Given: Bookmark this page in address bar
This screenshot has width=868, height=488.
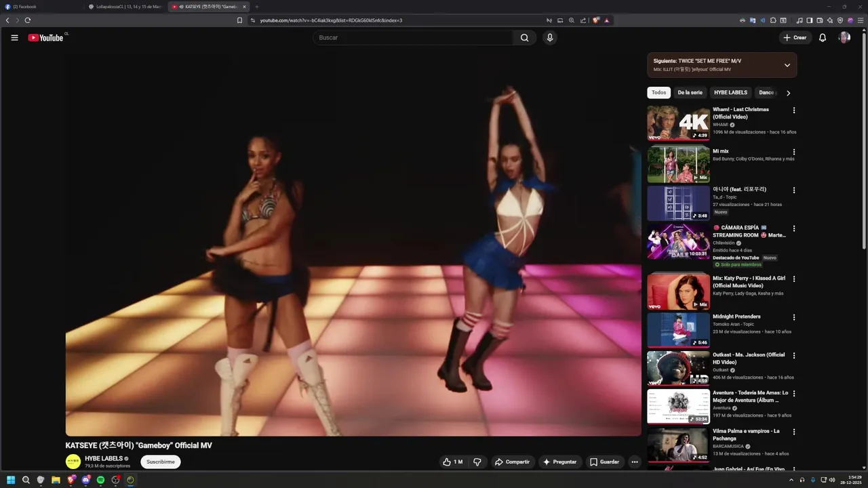Looking at the screenshot, I should pos(239,20).
